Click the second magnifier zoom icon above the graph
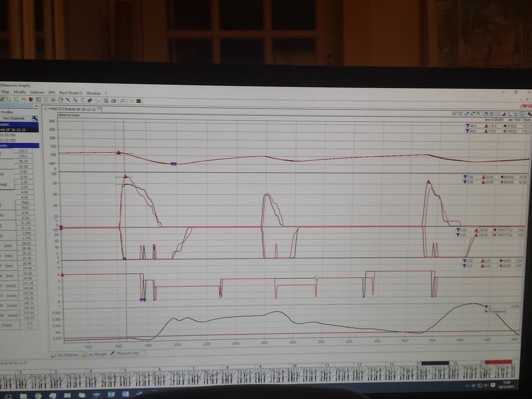 click(x=460, y=114)
